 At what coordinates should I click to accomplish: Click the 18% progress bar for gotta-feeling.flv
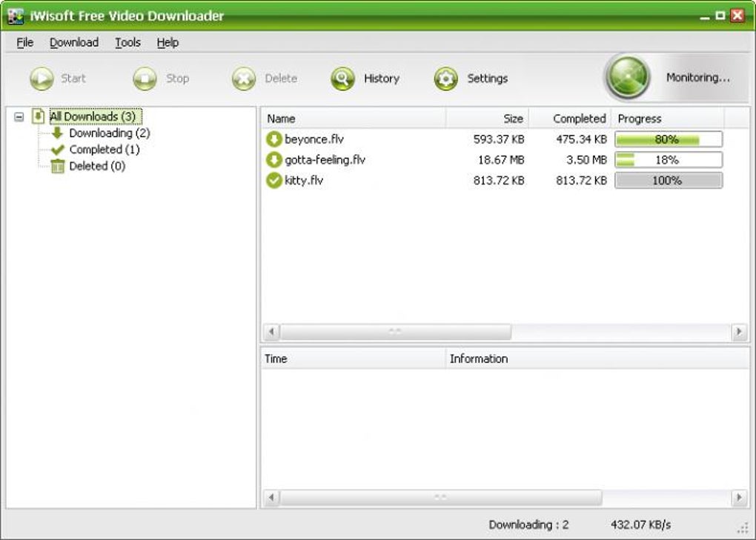click(669, 160)
